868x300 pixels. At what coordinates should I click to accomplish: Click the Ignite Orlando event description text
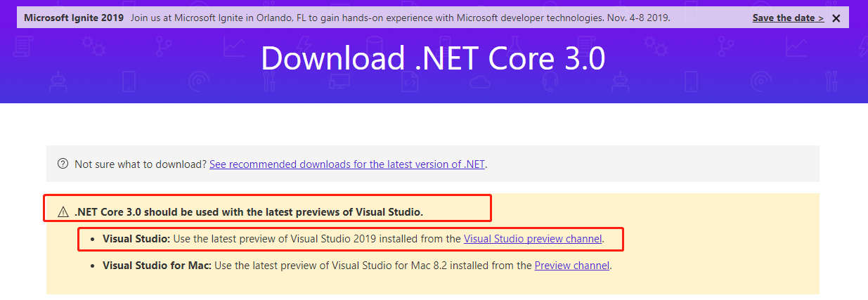(400, 18)
